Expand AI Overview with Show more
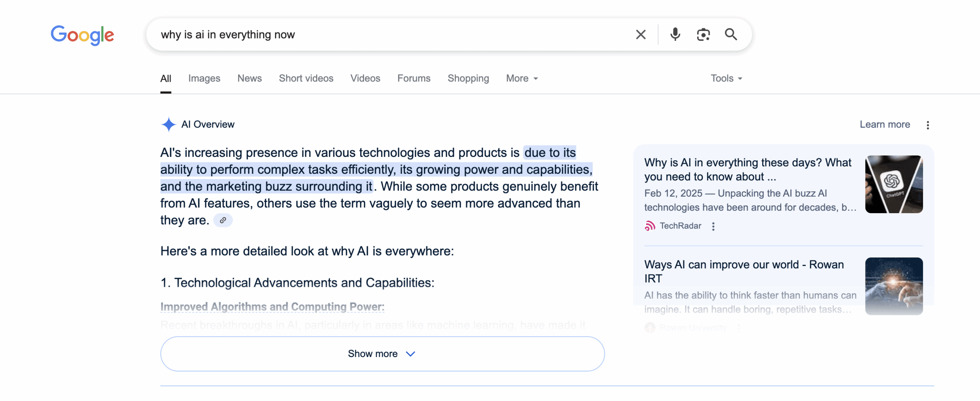This screenshot has width=980, height=401. pyautogui.click(x=382, y=354)
